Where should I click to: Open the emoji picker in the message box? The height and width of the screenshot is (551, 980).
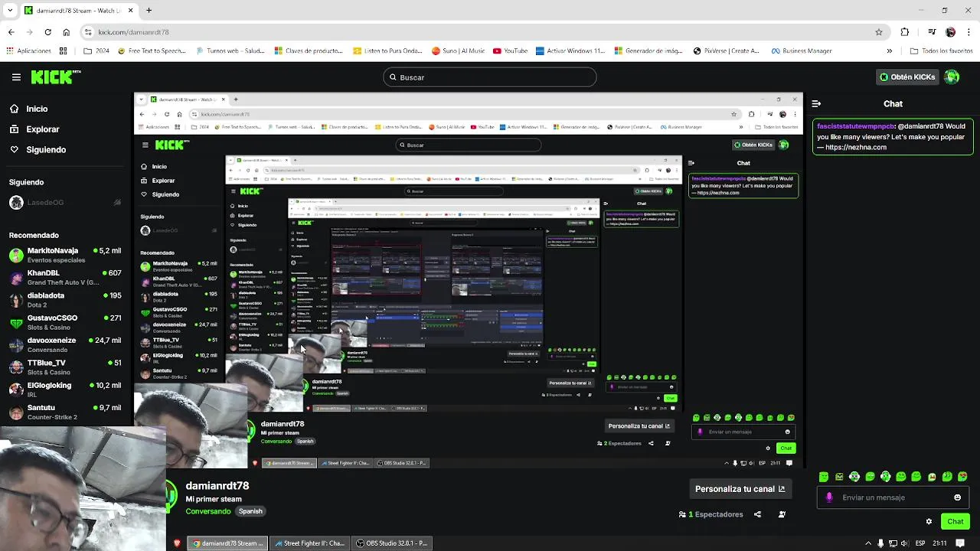coord(957,497)
